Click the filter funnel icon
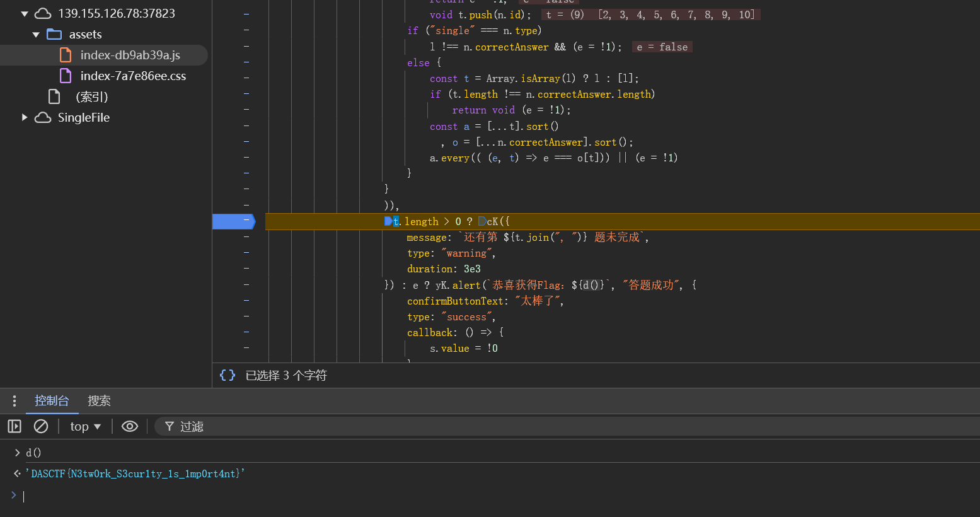980x517 pixels. point(170,426)
